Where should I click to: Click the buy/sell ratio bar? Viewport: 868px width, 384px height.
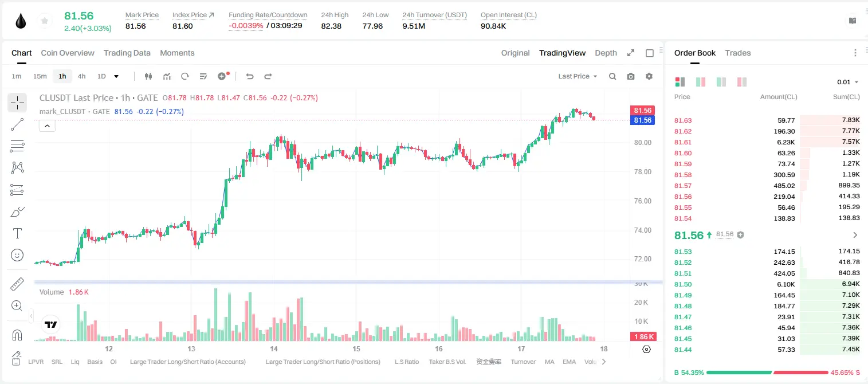[767, 373]
